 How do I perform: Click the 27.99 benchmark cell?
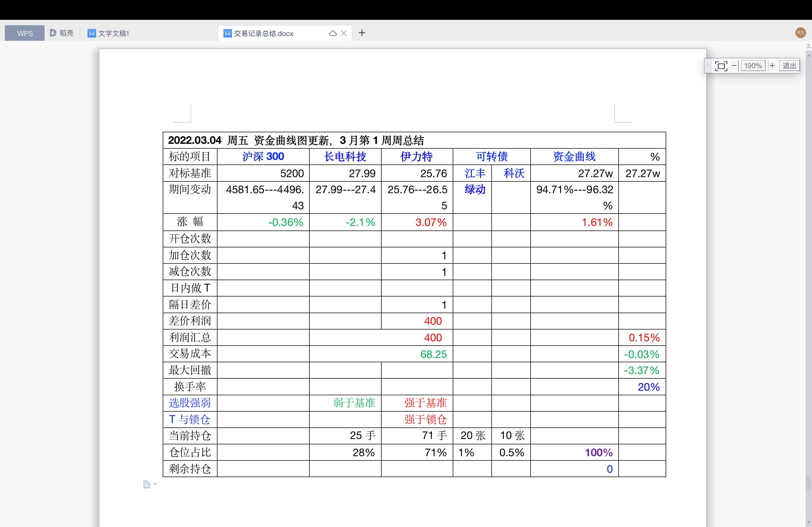coord(345,173)
